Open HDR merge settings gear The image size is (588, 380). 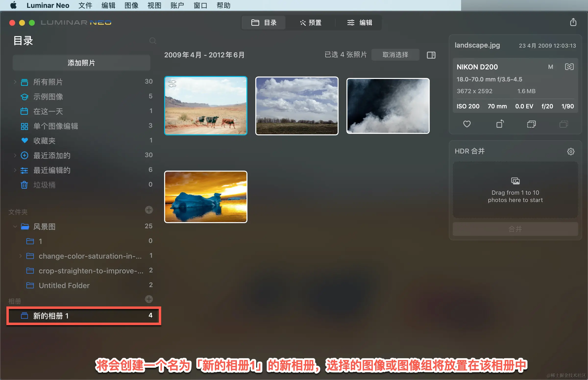(x=571, y=151)
